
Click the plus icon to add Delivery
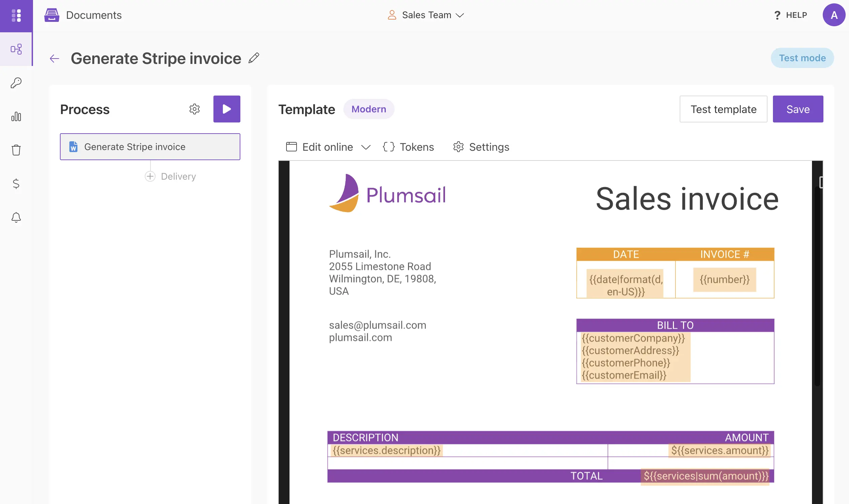150,176
